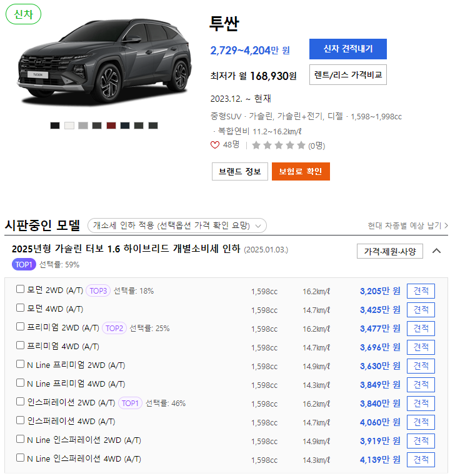Click 견적 for the 4,139만 원 trim
Screen dimensions: 455x476
(421, 460)
